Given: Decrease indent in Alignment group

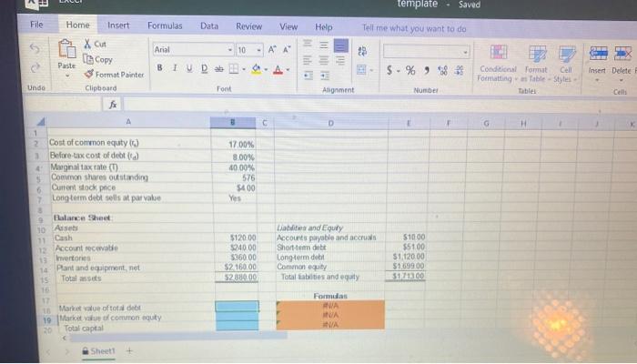Looking at the screenshot, I should (308, 76).
